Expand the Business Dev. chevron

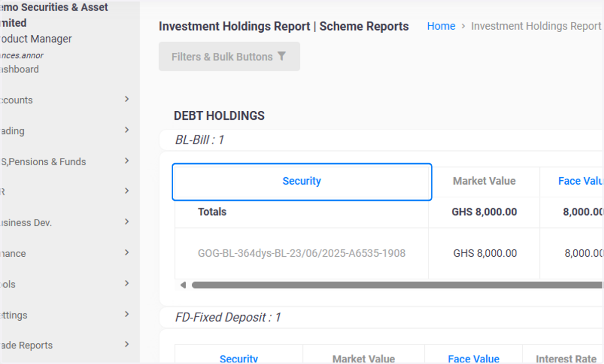tap(127, 222)
